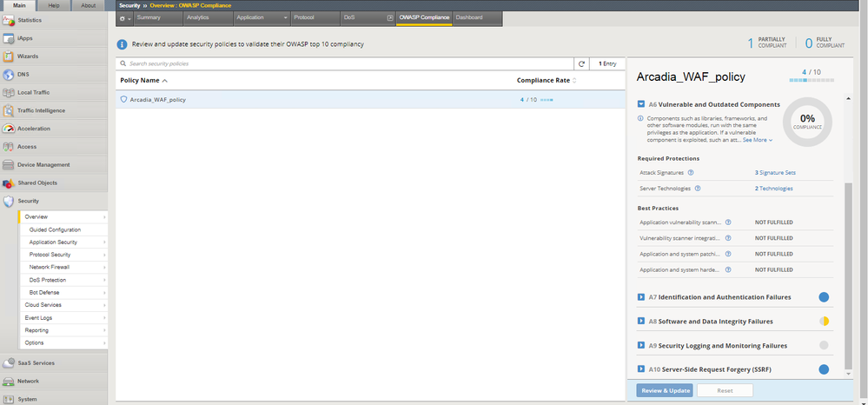Click the shield icon beside Arcadia_WAF_policy row
Viewport: 868px width, 405px height.
click(124, 100)
